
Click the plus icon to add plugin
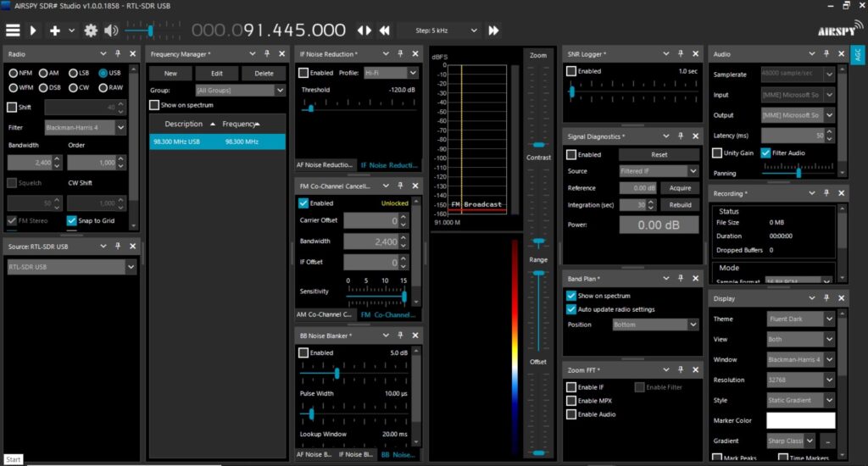(55, 31)
